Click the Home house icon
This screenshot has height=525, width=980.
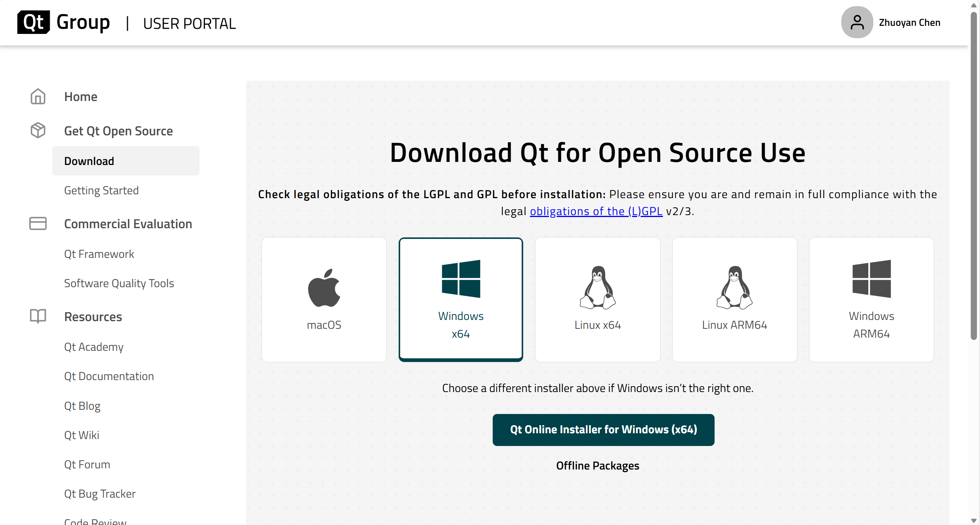(38, 96)
